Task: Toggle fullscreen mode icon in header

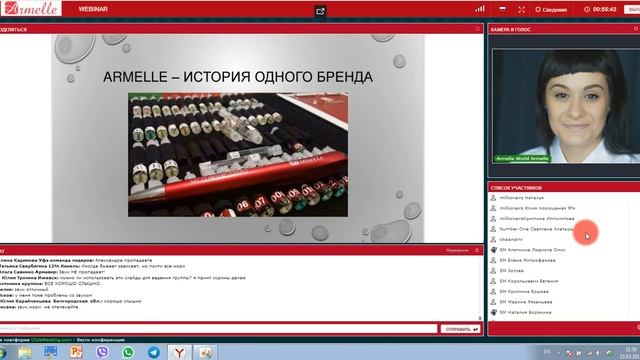Action: [x=522, y=9]
